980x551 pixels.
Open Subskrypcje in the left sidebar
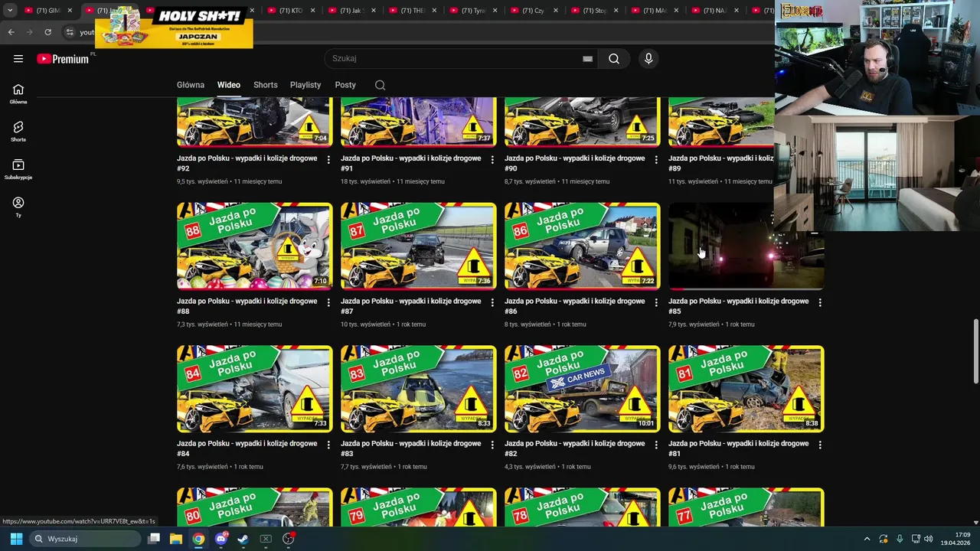[18, 169]
